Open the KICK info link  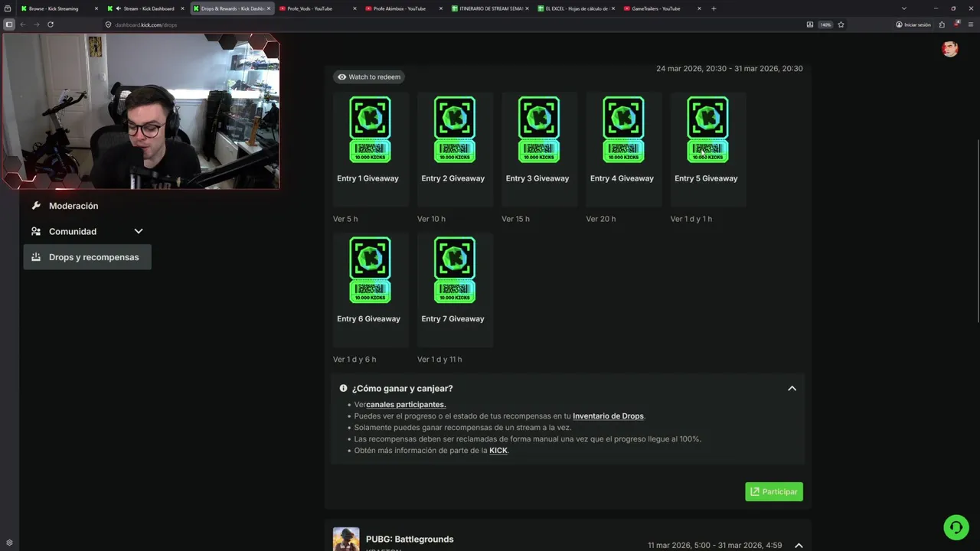click(x=498, y=451)
